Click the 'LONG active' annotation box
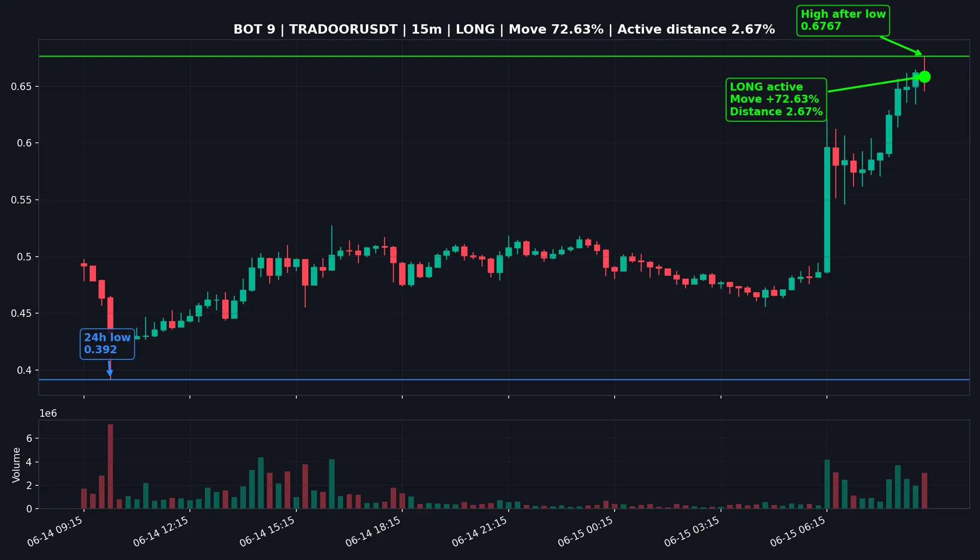Image resolution: width=980 pixels, height=560 pixels. 776,99
